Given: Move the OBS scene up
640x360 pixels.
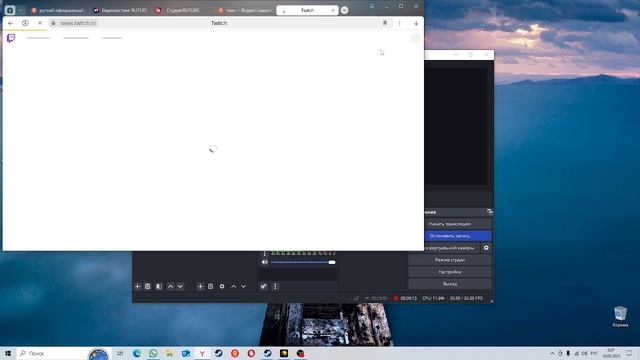Looking at the screenshot, I should pyautogui.click(x=170, y=287).
